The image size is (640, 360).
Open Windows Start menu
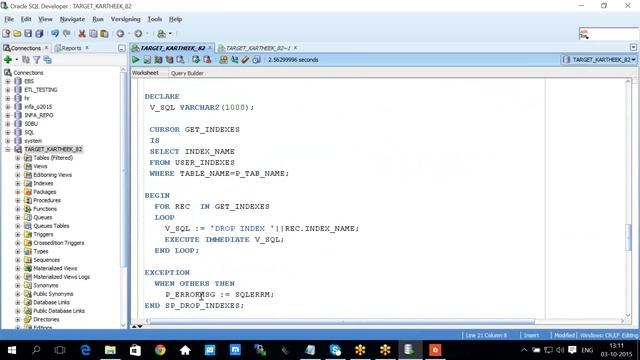point(12,350)
